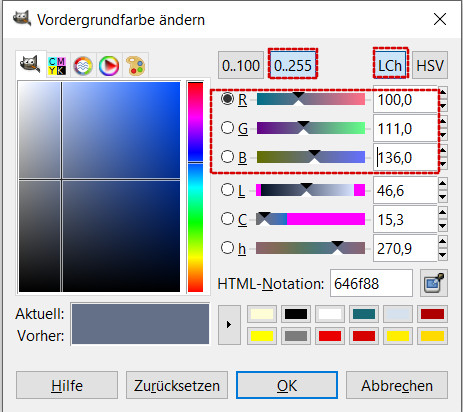Increase the C value with up arrow
This screenshot has height=412, width=463.
[443, 213]
